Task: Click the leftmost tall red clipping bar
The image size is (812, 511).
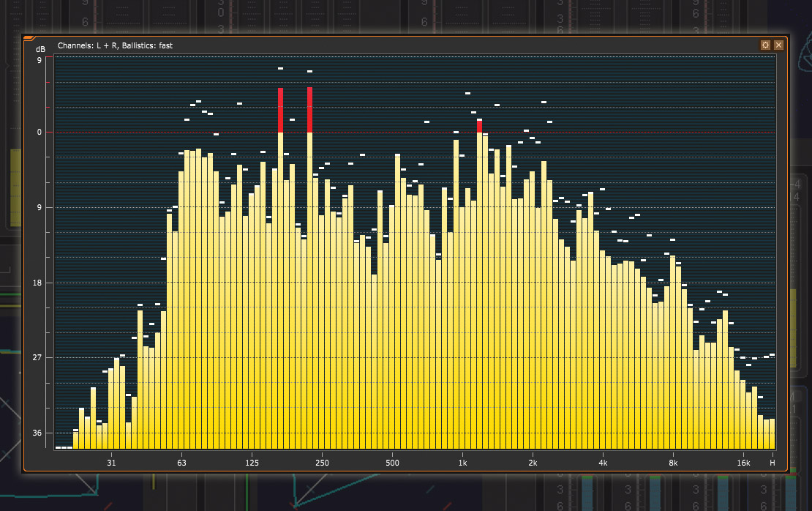Action: (280, 110)
